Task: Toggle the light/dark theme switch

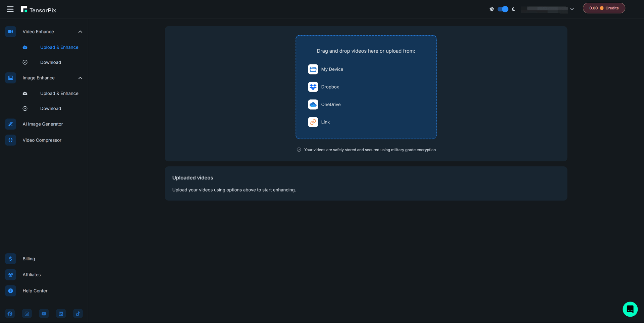Action: click(502, 9)
